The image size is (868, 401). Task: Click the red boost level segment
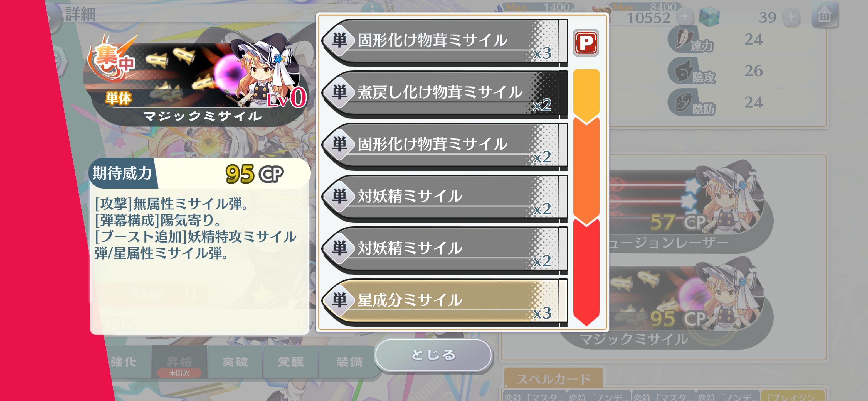pos(586,272)
